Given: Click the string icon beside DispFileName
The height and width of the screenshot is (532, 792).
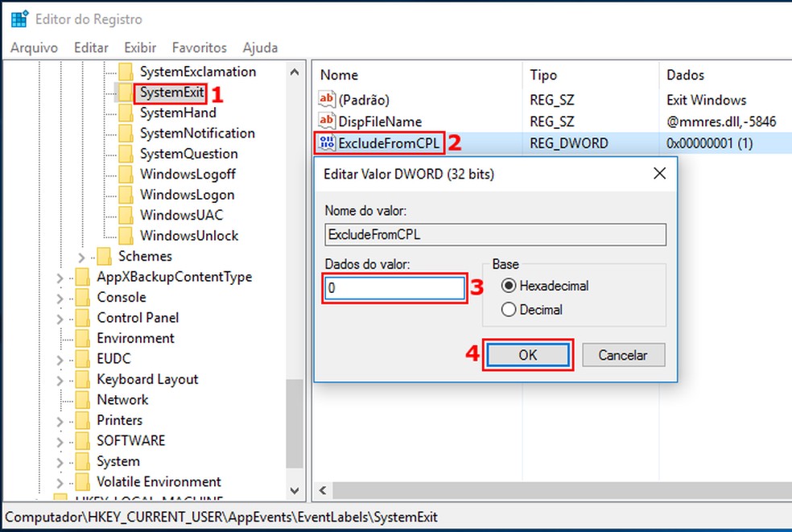Looking at the screenshot, I should pos(327,121).
